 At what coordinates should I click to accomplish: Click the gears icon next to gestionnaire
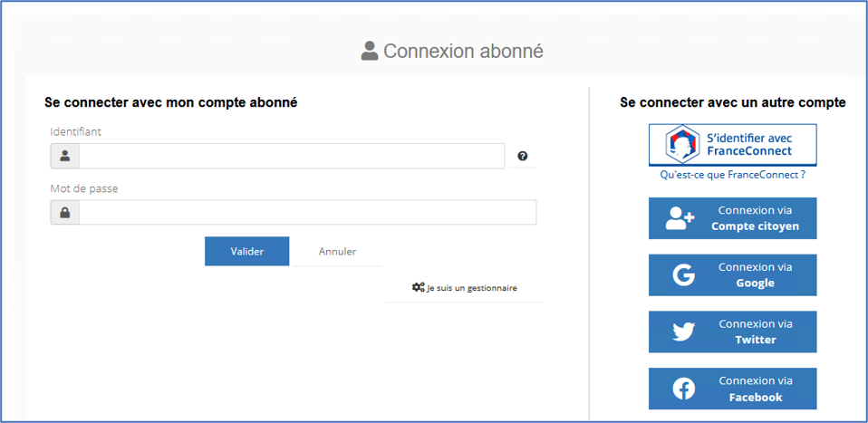coord(418,287)
